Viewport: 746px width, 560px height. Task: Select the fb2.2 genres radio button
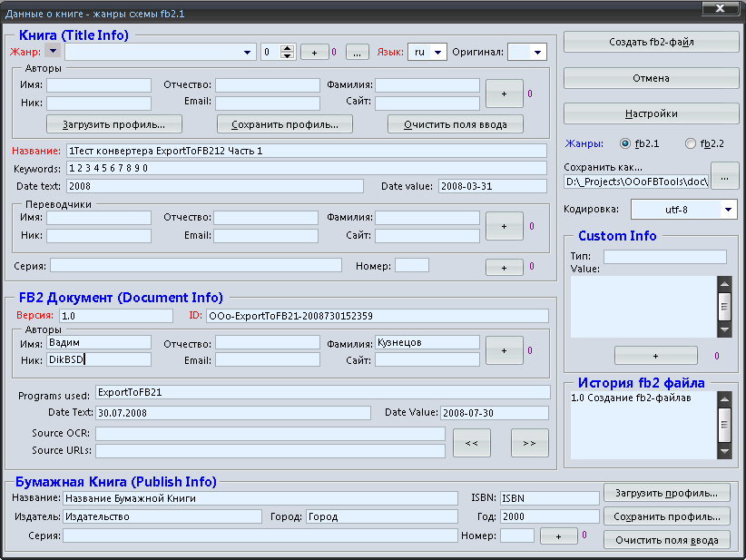691,143
